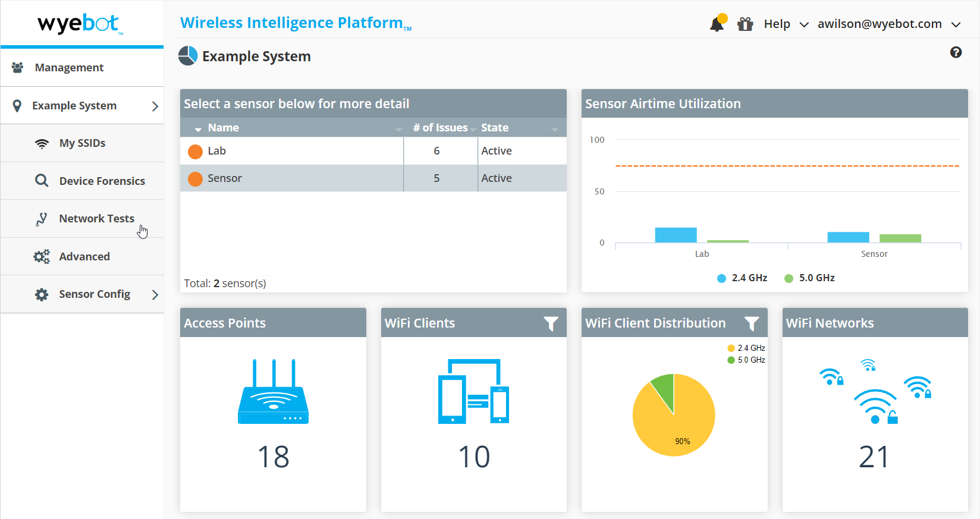The image size is (980, 519).
Task: Toggle sort arrow beside Name header
Action: click(x=198, y=129)
